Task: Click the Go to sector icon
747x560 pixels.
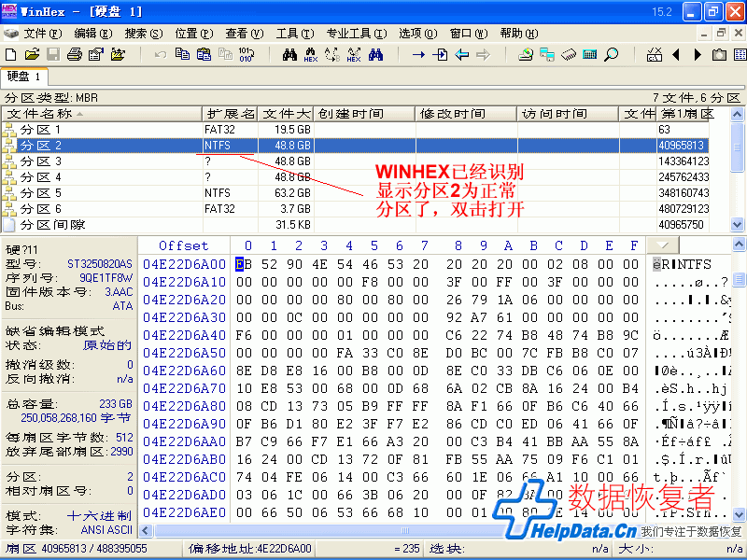Action: (x=440, y=54)
